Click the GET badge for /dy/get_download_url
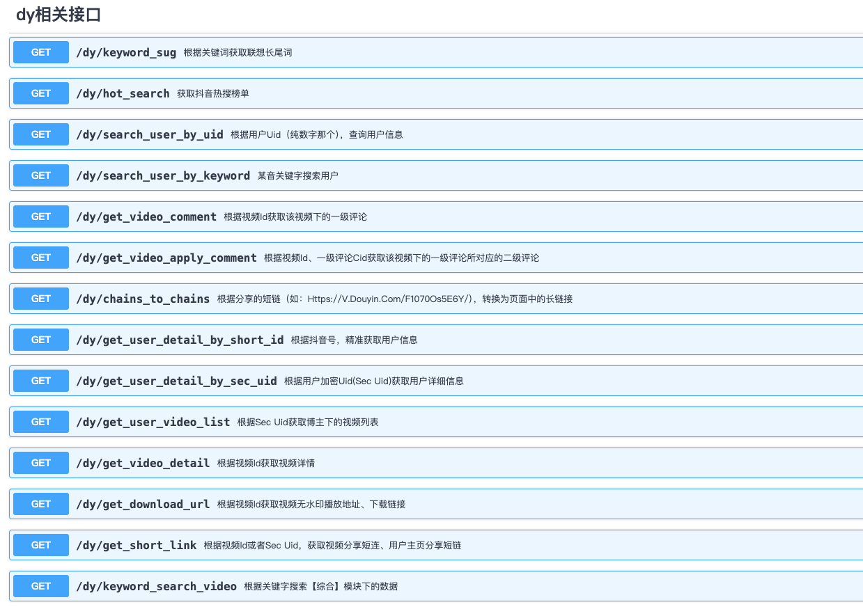 click(x=41, y=504)
